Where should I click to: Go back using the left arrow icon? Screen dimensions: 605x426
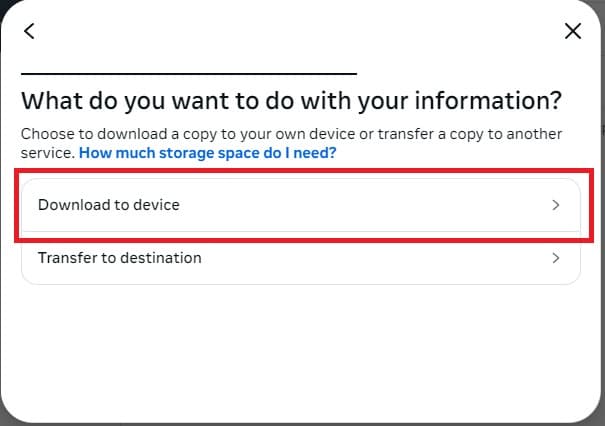[29, 31]
